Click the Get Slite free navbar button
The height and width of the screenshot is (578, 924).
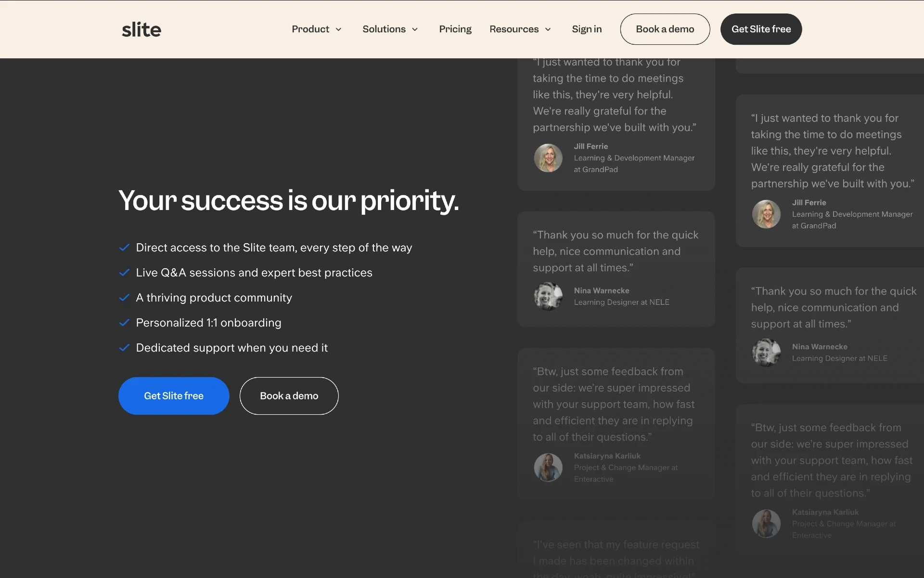(760, 28)
